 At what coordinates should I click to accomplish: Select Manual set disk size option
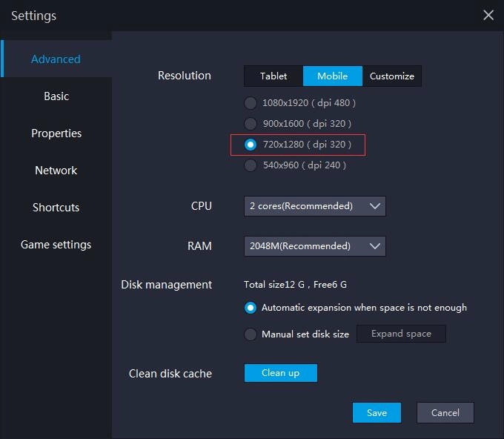(251, 334)
